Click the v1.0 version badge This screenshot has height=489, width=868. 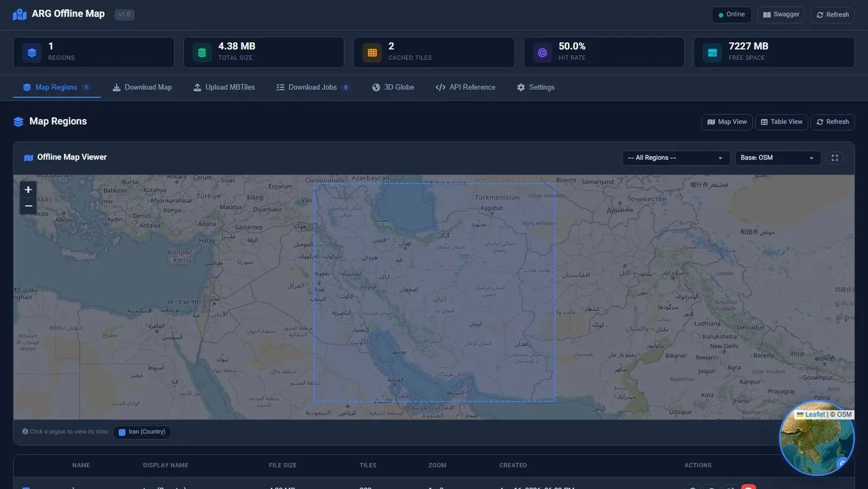click(125, 14)
